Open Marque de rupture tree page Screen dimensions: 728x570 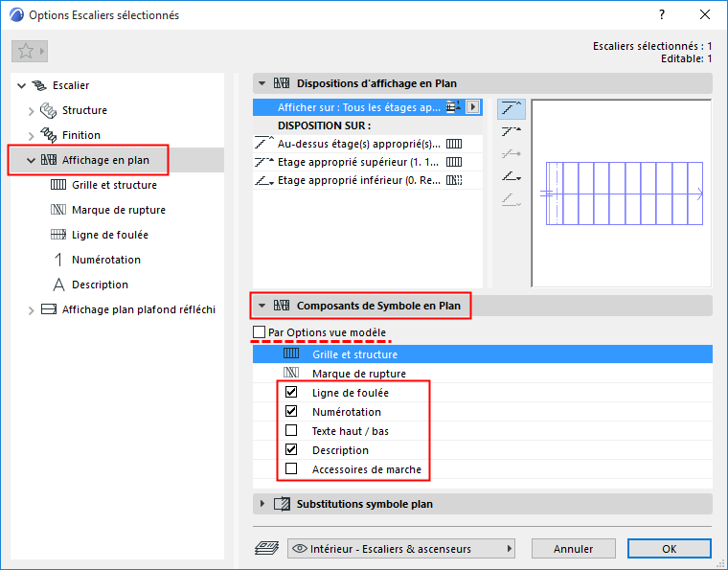pyautogui.click(x=119, y=210)
